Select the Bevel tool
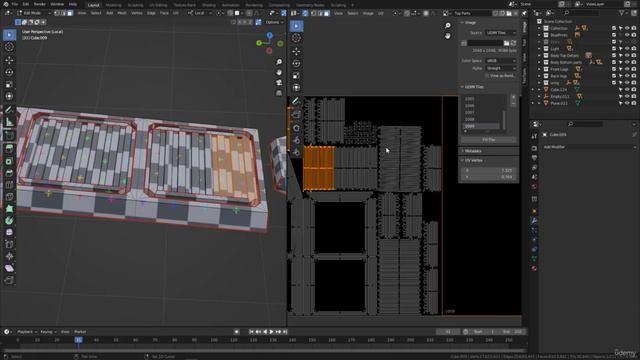This screenshot has width=640, height=360. [x=9, y=173]
